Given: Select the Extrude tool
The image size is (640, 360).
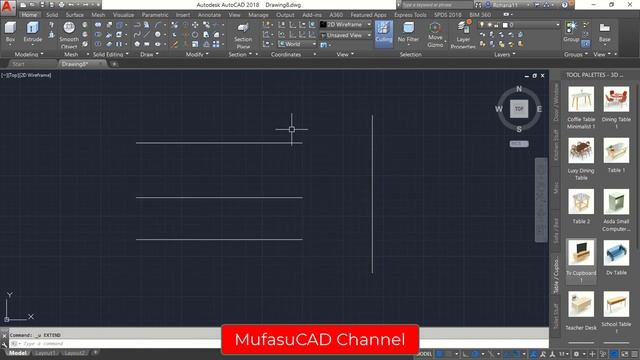Looking at the screenshot, I should (33, 32).
